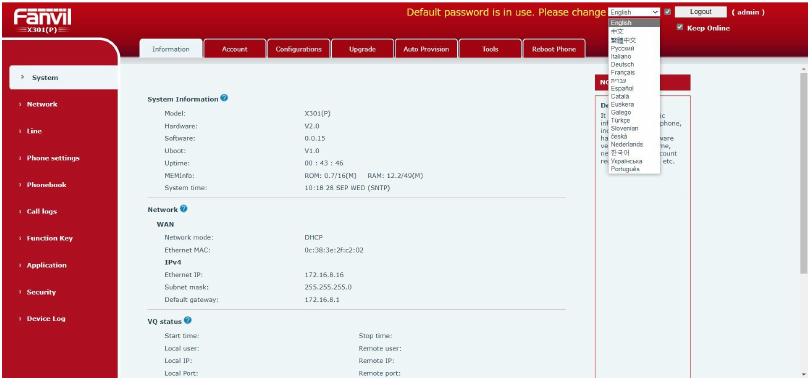Open VQ status help icon
The height and width of the screenshot is (378, 808).
pos(188,320)
